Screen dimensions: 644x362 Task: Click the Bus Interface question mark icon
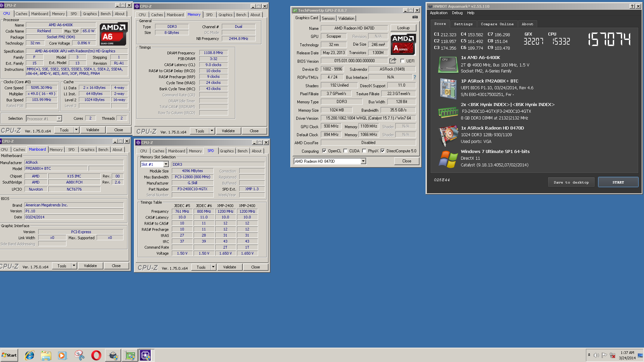click(x=415, y=77)
